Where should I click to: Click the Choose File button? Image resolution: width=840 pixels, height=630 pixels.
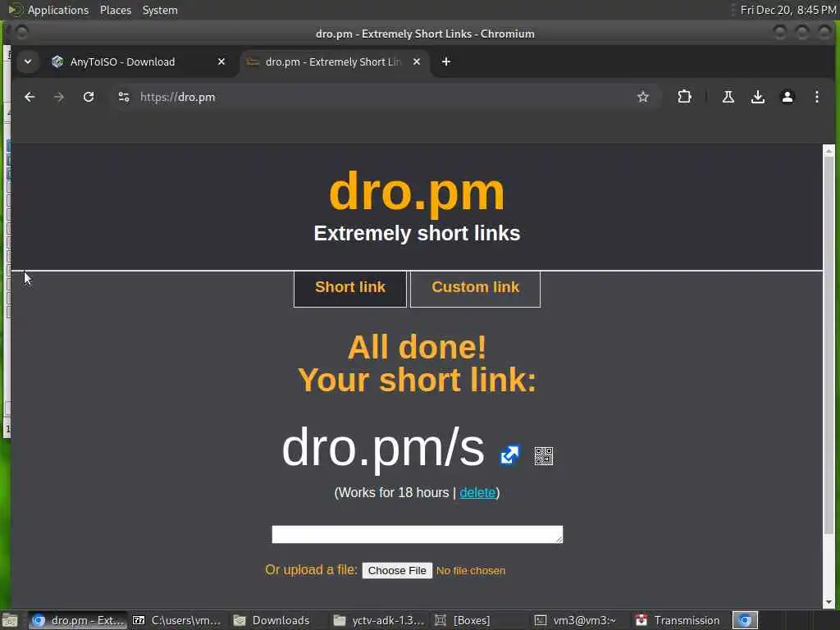pos(397,571)
